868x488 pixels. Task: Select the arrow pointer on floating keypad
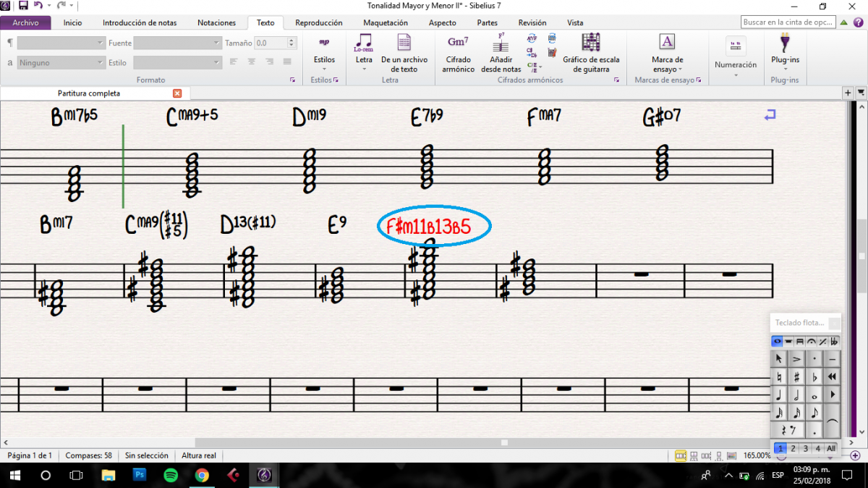779,358
